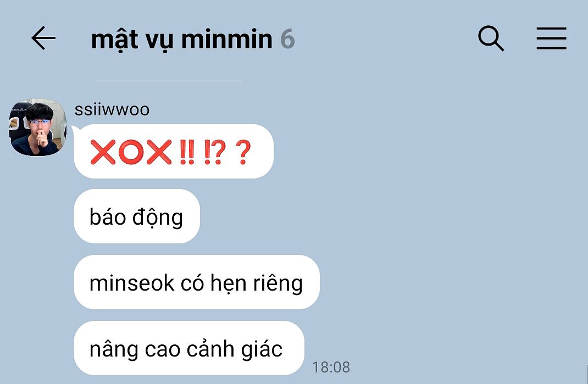Click the scrollbar thumb at the right edge
Viewport: 588px width, 384px height.
pos(587,373)
